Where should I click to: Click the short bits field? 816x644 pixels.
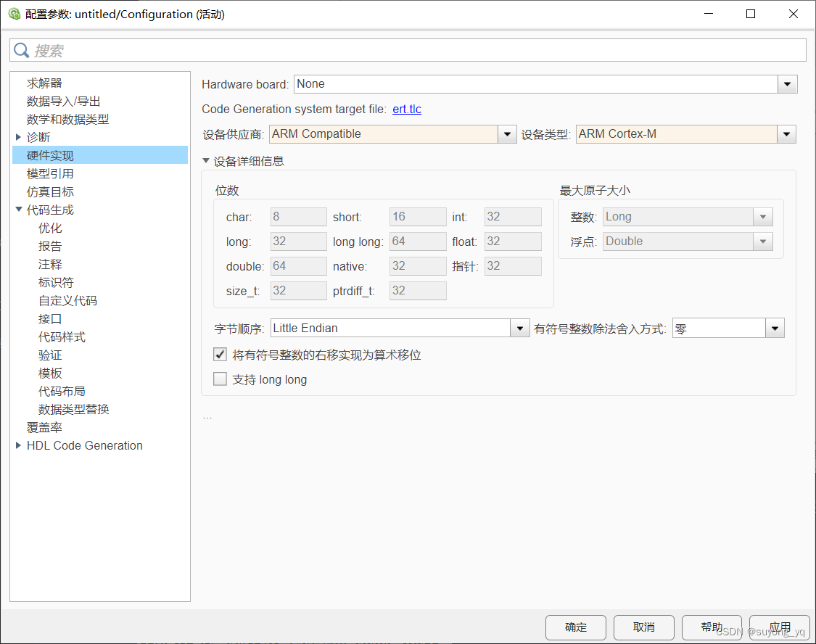418,217
